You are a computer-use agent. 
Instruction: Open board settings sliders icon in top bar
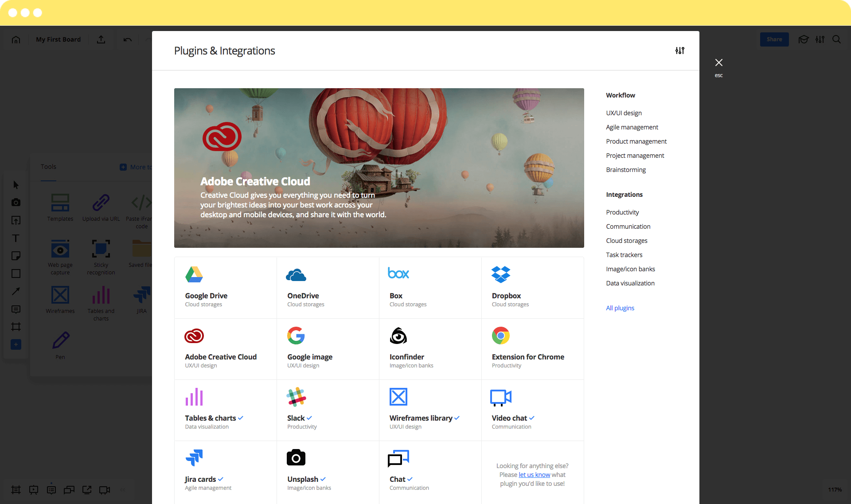coord(820,39)
